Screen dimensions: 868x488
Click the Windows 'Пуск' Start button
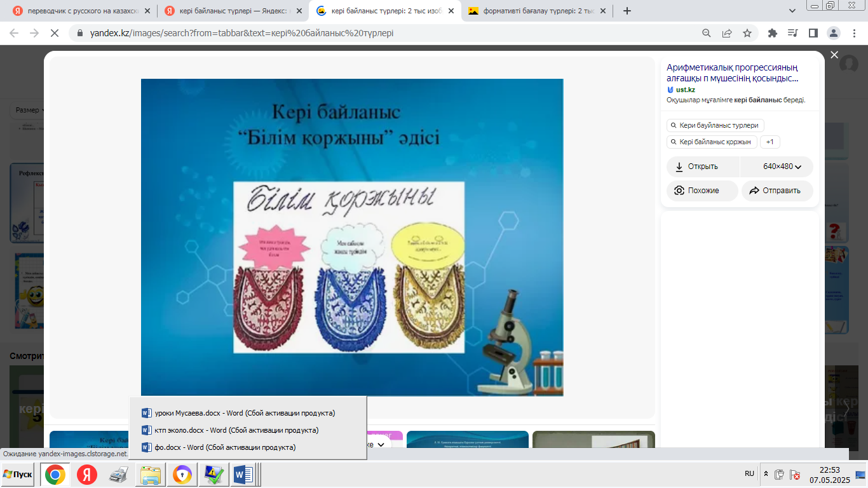pos(18,475)
